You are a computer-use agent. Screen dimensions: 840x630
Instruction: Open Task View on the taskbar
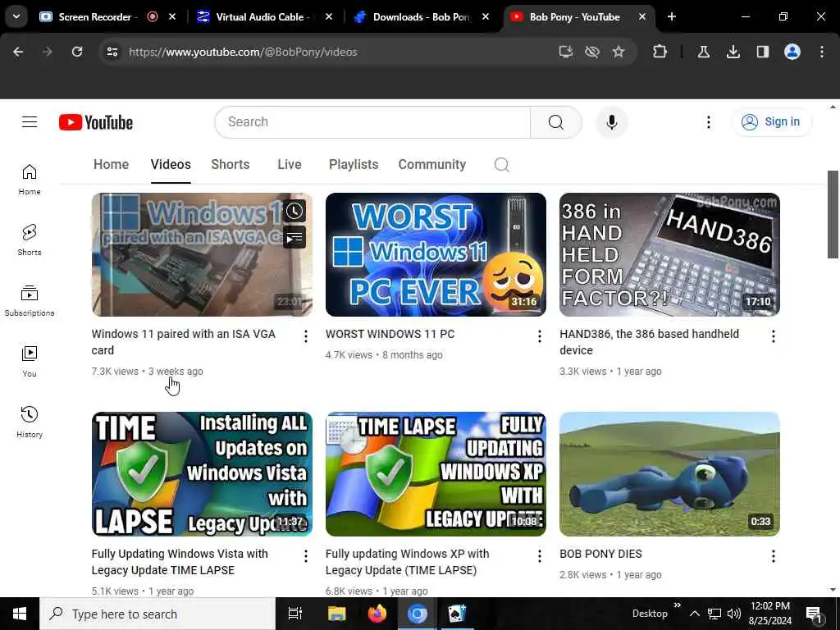tap(295, 614)
